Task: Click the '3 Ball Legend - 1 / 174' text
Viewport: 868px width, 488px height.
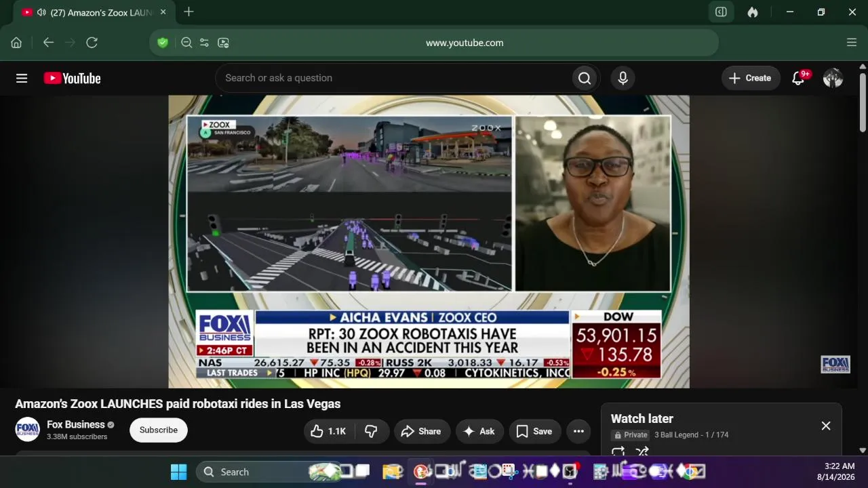Action: coord(691,435)
